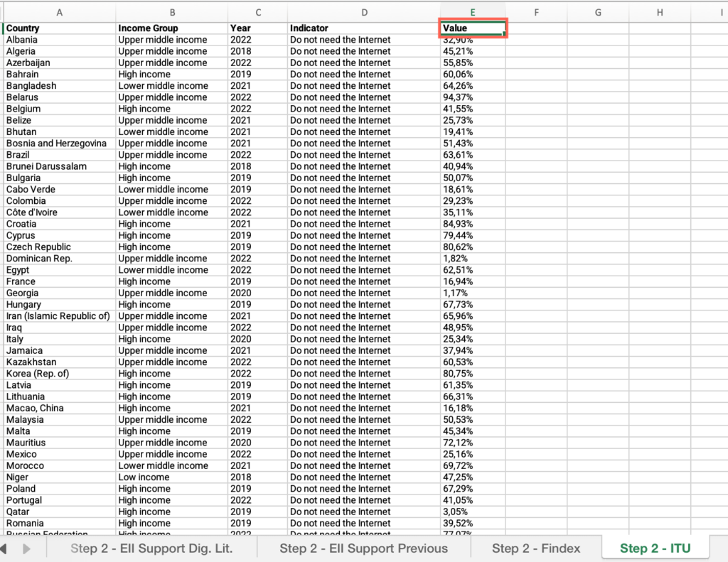Image resolution: width=728 pixels, height=562 pixels.
Task: Select column E header
Action: pyautogui.click(x=473, y=13)
